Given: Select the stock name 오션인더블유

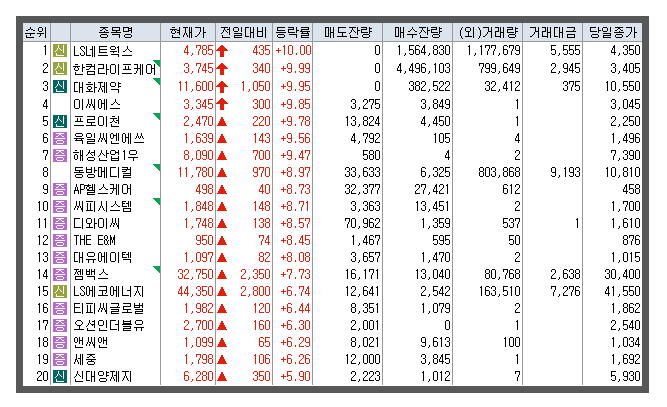Looking at the screenshot, I should [108, 326].
